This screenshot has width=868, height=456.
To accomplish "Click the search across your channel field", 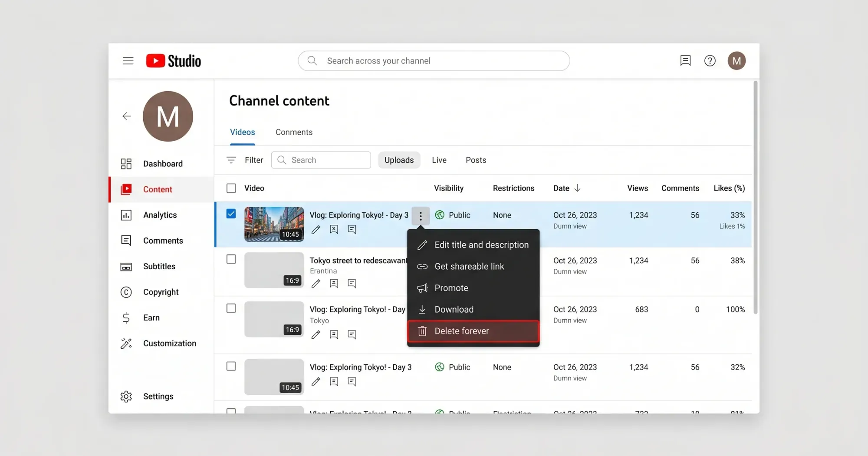I will (434, 61).
